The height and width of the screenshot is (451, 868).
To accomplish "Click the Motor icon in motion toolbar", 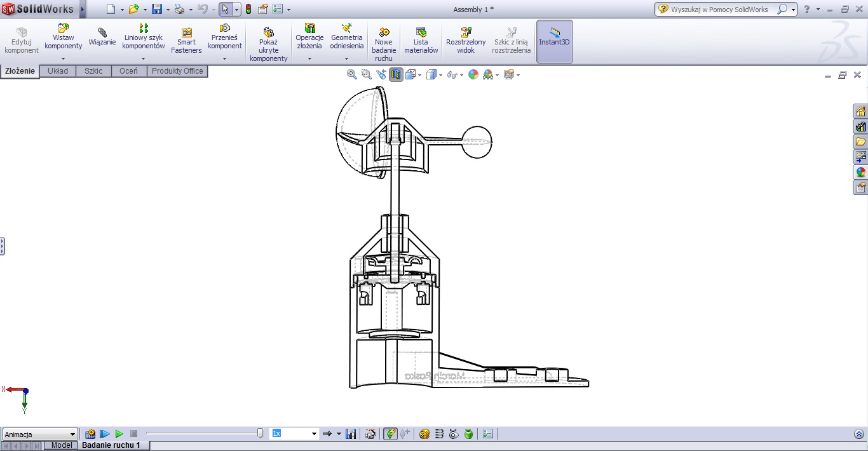I will click(424, 433).
